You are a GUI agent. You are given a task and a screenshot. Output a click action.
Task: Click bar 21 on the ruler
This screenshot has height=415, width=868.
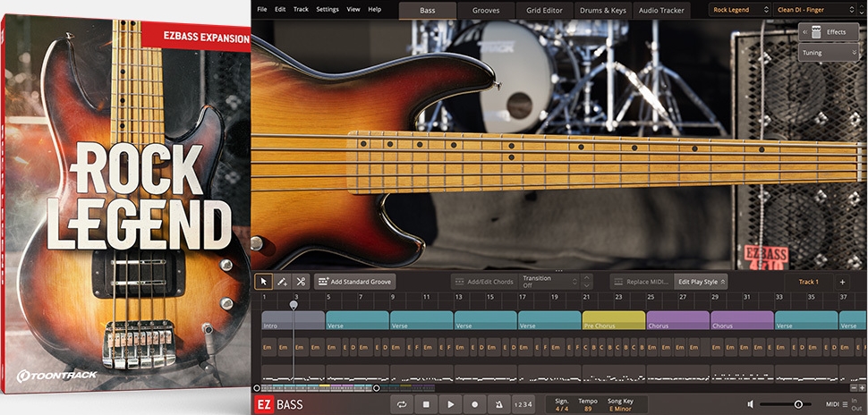click(586, 297)
